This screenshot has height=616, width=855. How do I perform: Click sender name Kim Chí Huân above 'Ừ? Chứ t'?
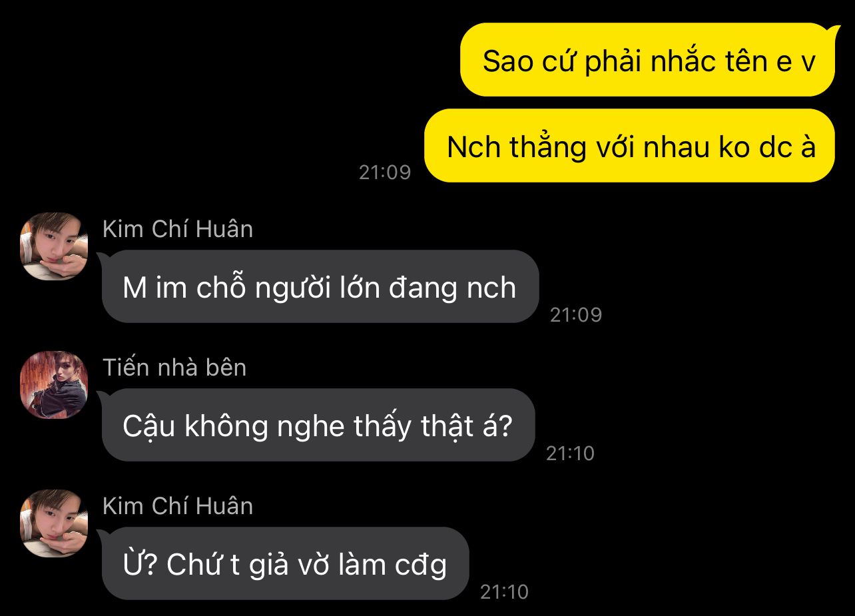(178, 506)
